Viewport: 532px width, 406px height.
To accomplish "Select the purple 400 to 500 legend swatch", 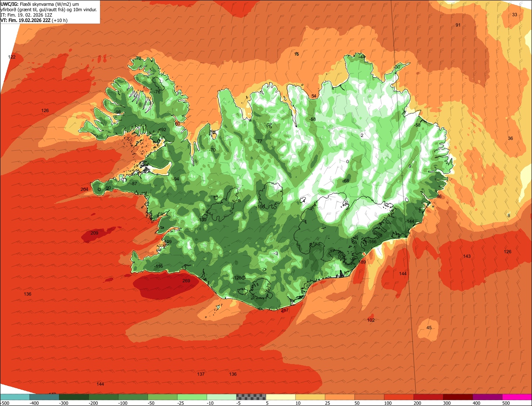I will (487, 397).
